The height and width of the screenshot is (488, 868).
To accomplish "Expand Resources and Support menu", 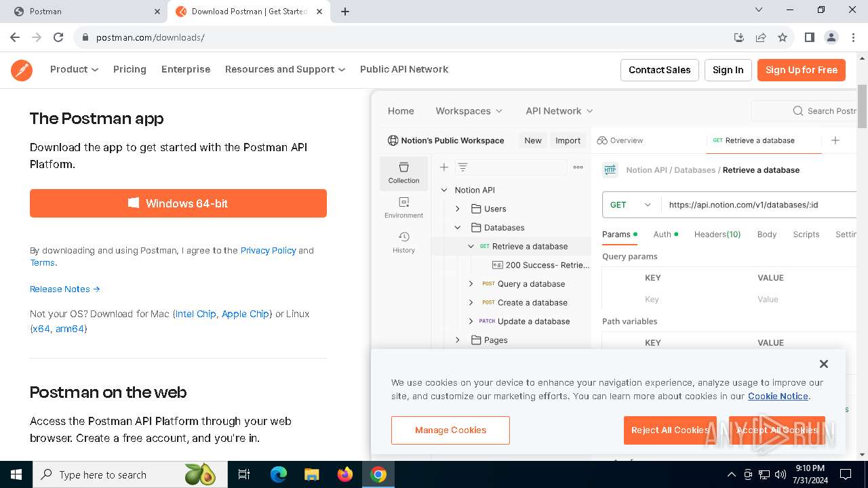I will 285,69.
